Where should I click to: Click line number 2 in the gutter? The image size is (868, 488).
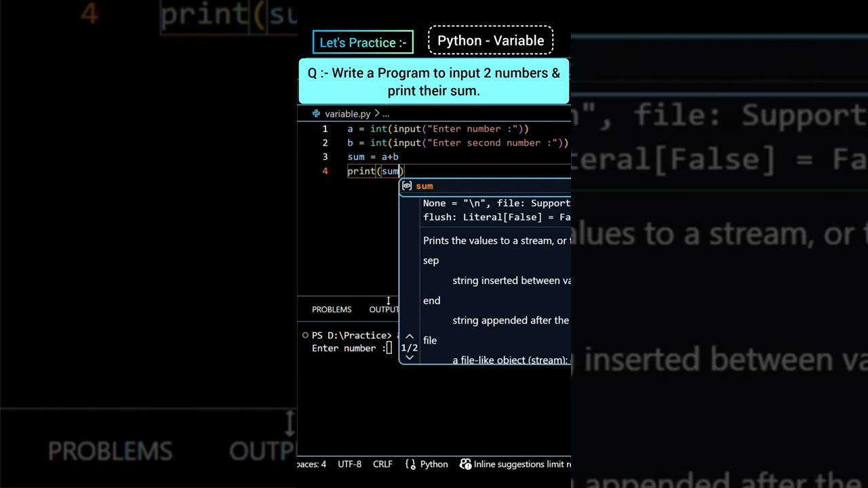point(325,143)
